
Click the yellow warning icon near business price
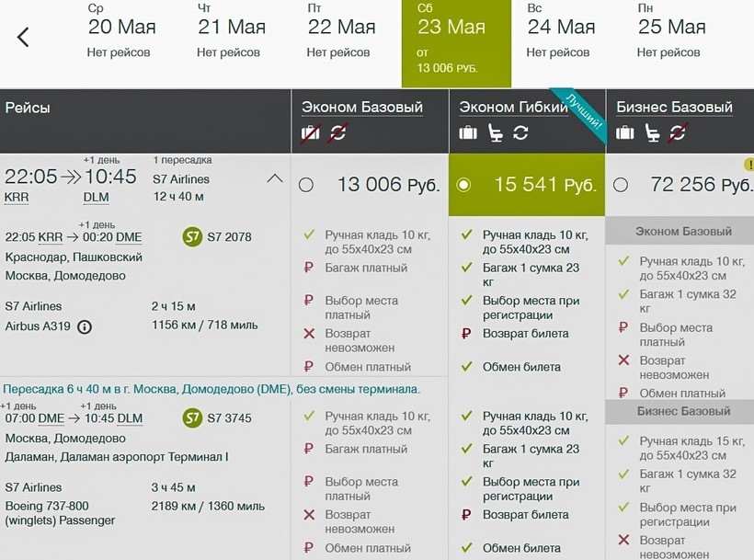[x=748, y=166]
